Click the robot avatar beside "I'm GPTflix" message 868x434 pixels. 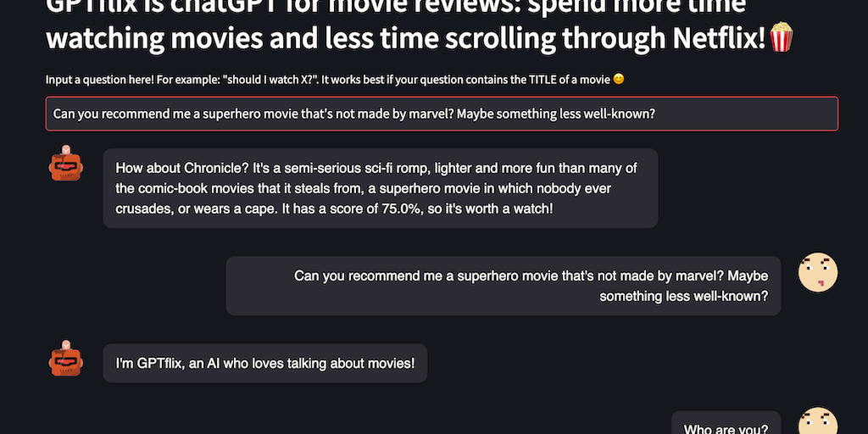[x=65, y=359]
